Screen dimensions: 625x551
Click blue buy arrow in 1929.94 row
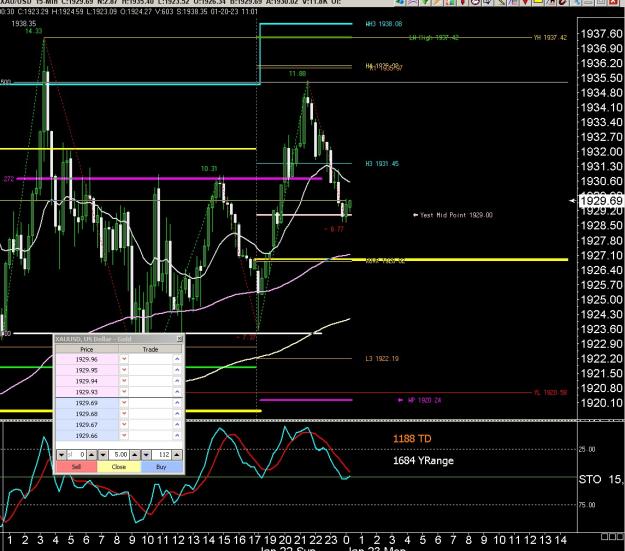click(x=177, y=381)
